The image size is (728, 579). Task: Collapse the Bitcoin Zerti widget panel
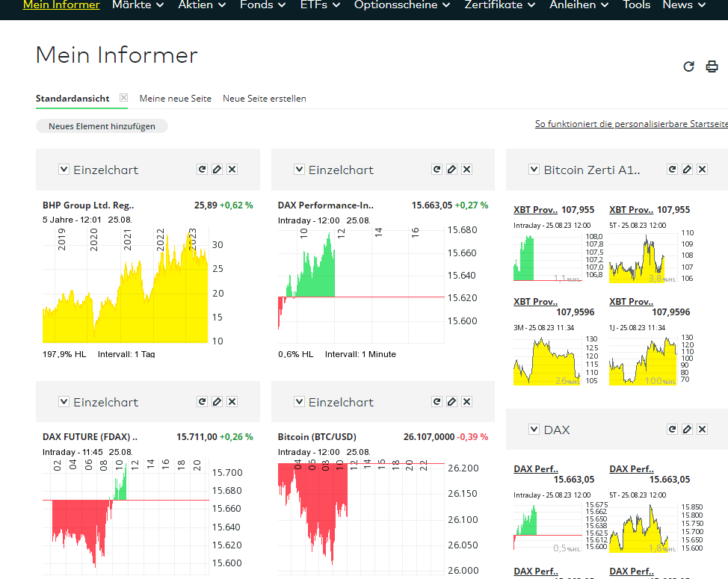[534, 170]
